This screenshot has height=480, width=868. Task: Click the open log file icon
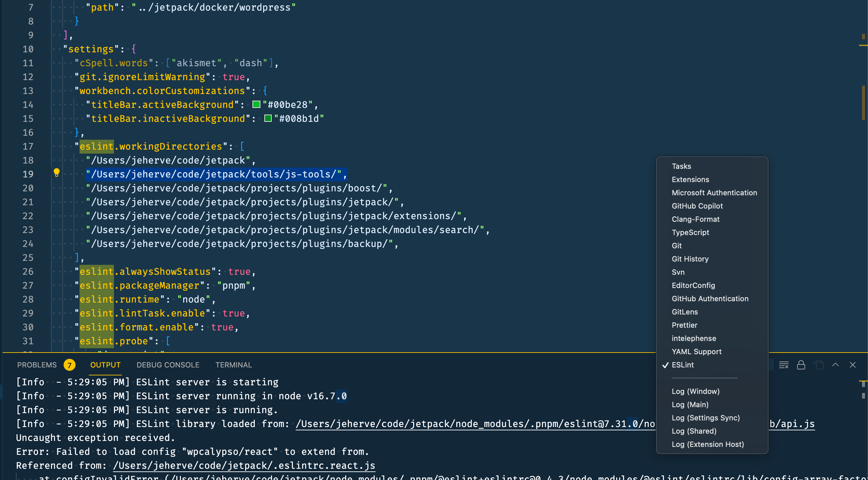[818, 365]
